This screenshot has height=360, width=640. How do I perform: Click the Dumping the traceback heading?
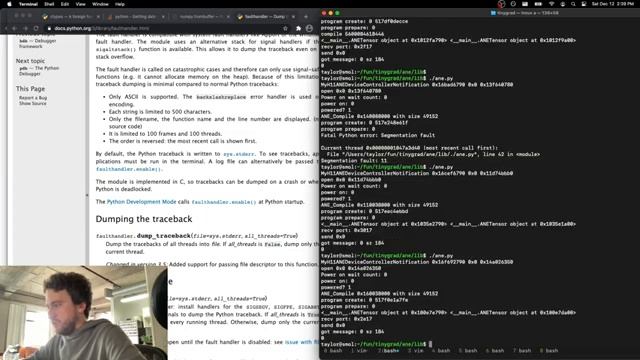144,219
